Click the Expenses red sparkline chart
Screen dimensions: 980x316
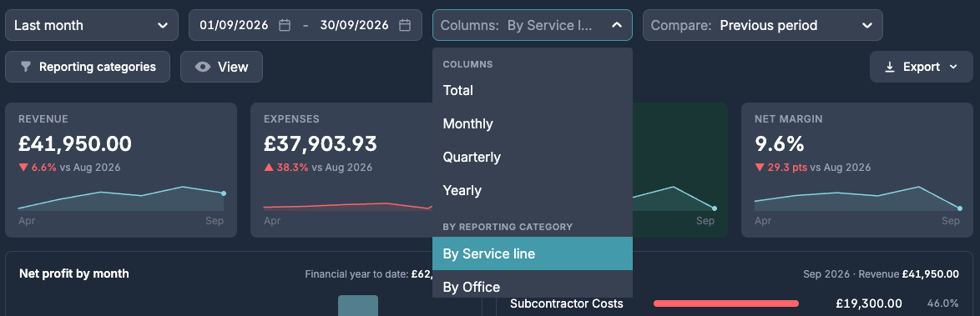click(x=347, y=206)
